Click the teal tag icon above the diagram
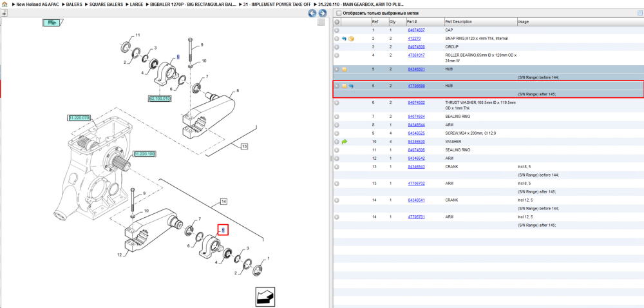Image resolution: width=644 pixels, height=308 pixels. 52,23
